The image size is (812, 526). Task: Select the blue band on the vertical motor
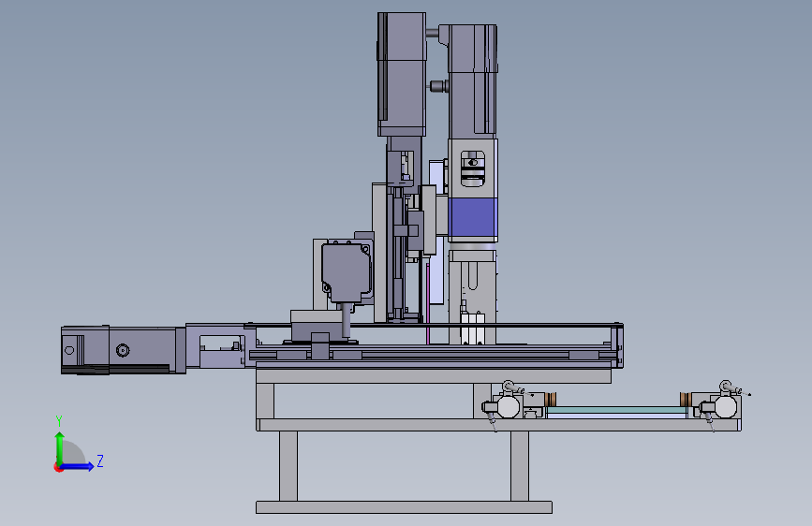click(x=473, y=217)
